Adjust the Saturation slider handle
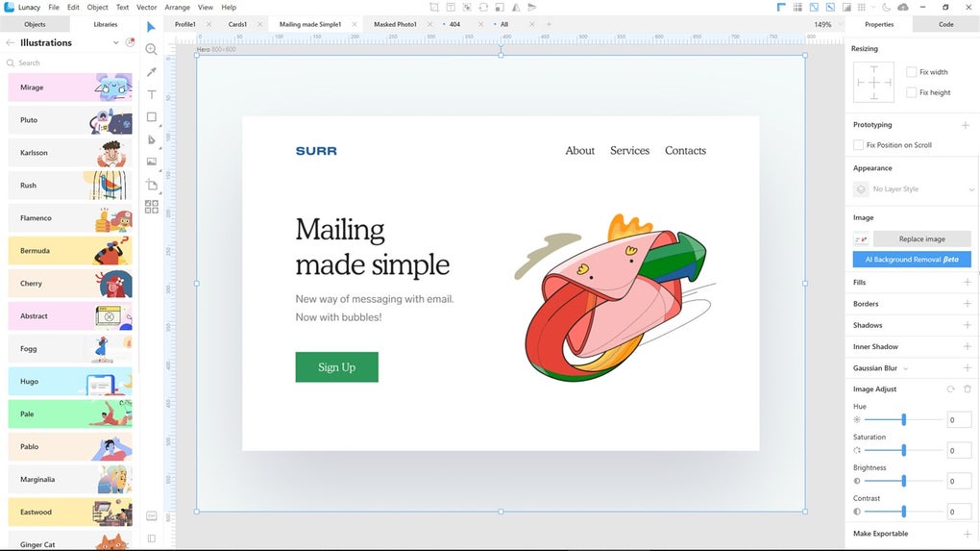 904,450
